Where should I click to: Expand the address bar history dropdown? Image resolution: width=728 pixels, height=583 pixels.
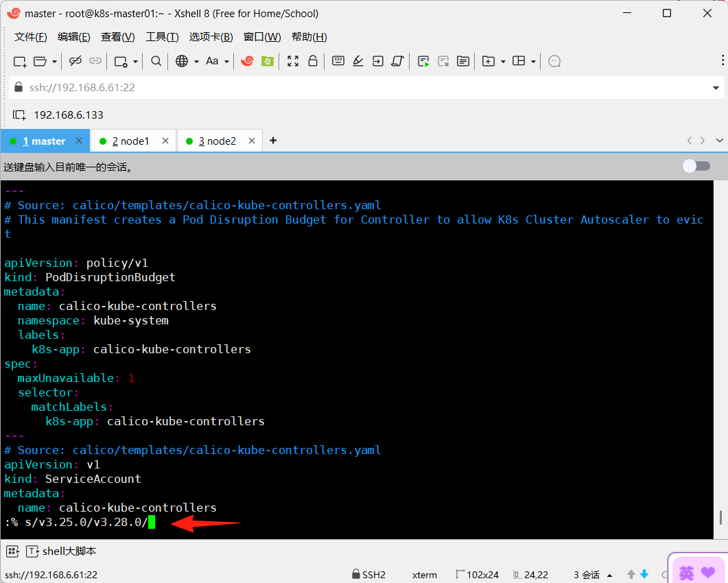716,88
